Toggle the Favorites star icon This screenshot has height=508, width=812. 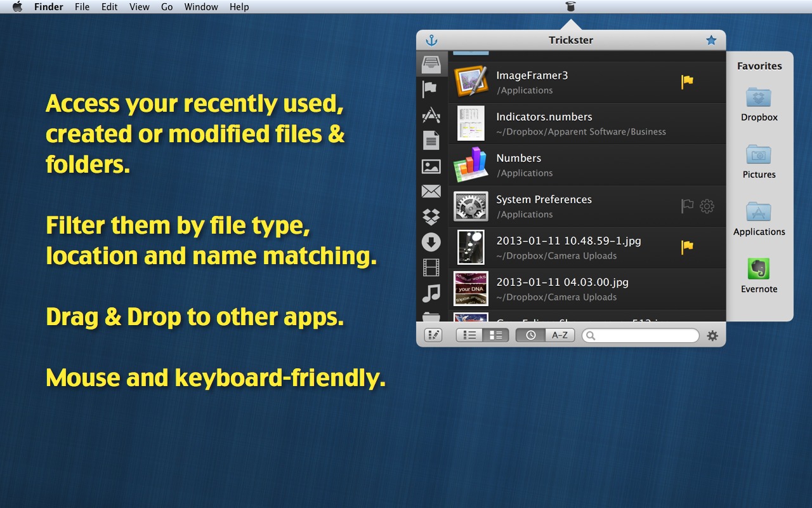[x=711, y=40]
